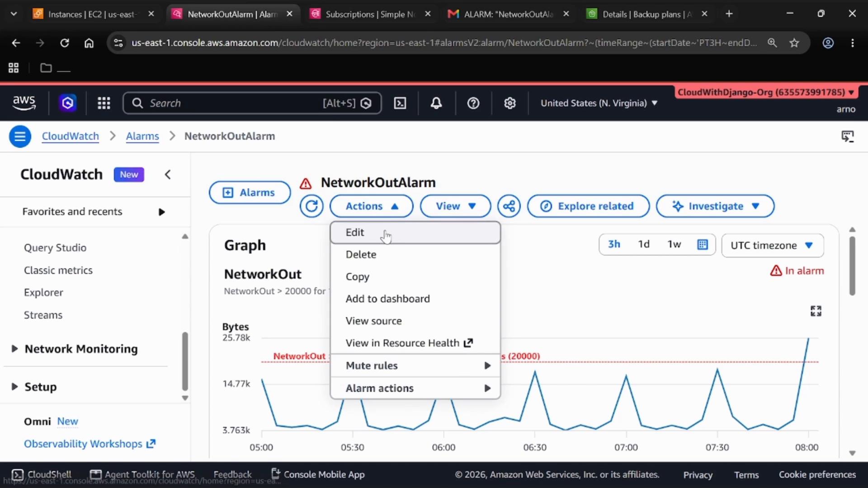The width and height of the screenshot is (868, 488).
Task: Open the browser profile icon
Action: tap(828, 43)
